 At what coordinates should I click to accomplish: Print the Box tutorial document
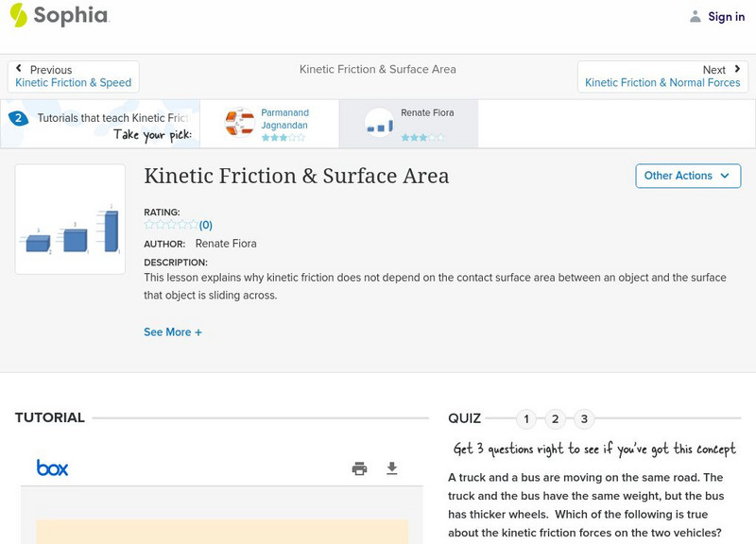pyautogui.click(x=359, y=468)
